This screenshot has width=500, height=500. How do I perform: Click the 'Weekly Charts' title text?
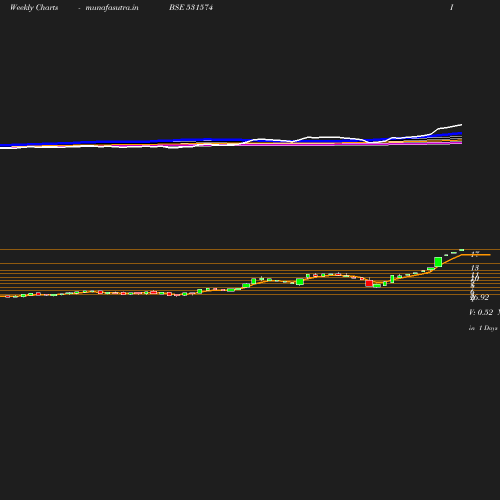(x=34, y=8)
